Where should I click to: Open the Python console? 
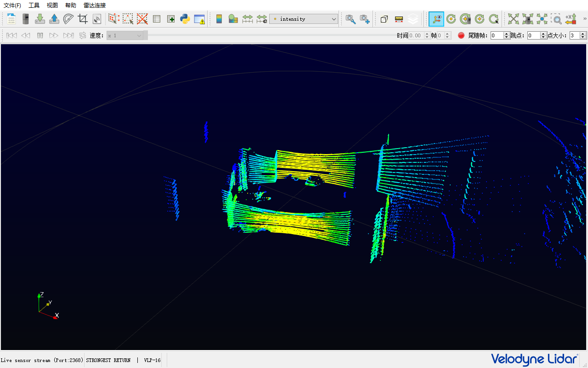coord(185,19)
